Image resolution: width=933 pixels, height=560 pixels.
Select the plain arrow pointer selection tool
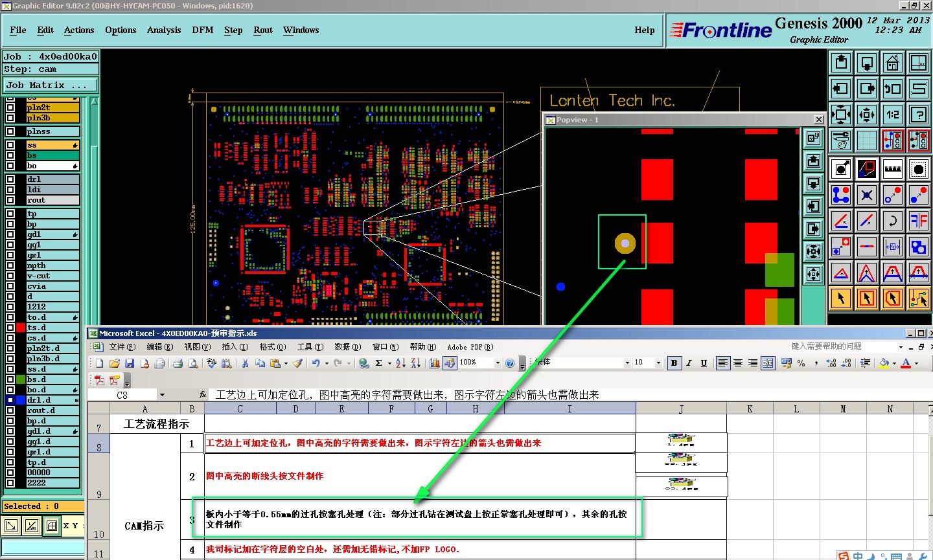click(841, 298)
